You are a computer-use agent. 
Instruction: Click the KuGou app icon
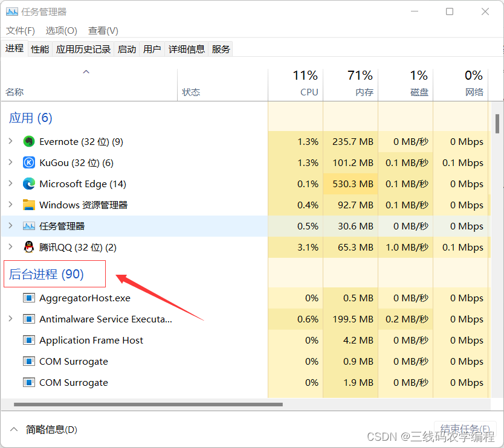[29, 163]
